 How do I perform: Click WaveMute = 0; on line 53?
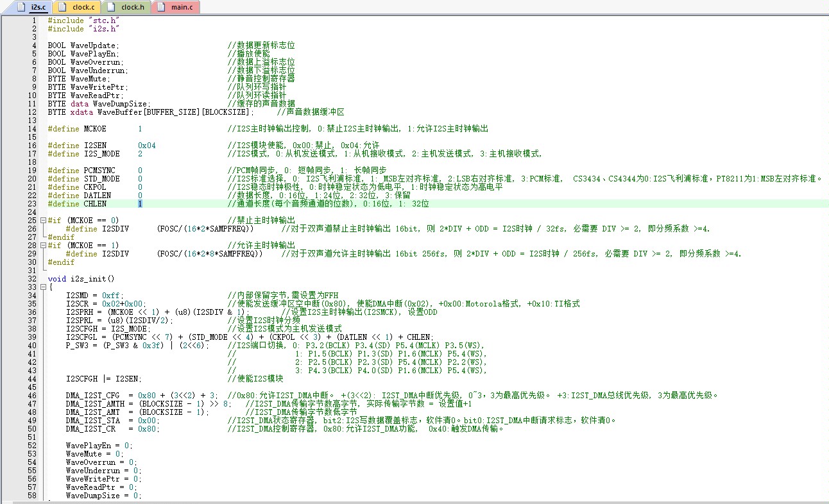(95, 453)
